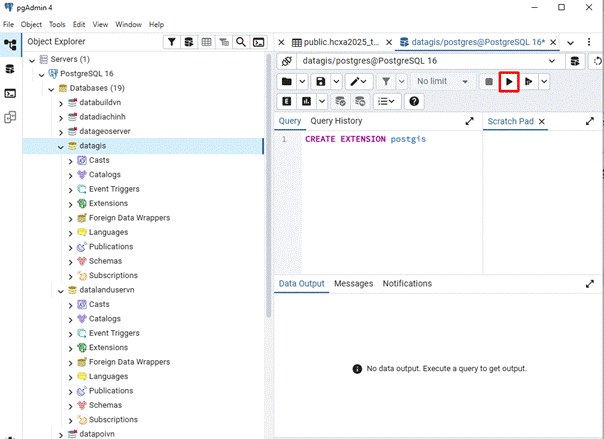Collapse the datagis database node
Image resolution: width=604 pixels, height=439 pixels.
tap(59, 146)
